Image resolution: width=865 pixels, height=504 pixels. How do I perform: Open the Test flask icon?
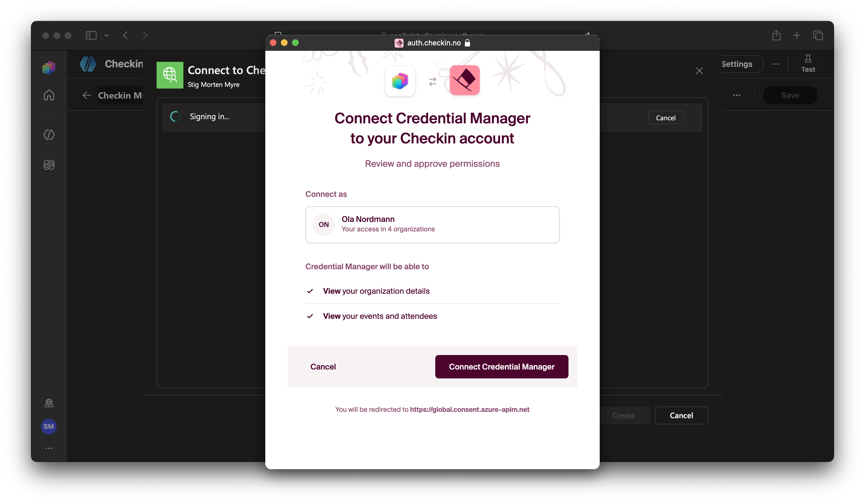tap(808, 64)
